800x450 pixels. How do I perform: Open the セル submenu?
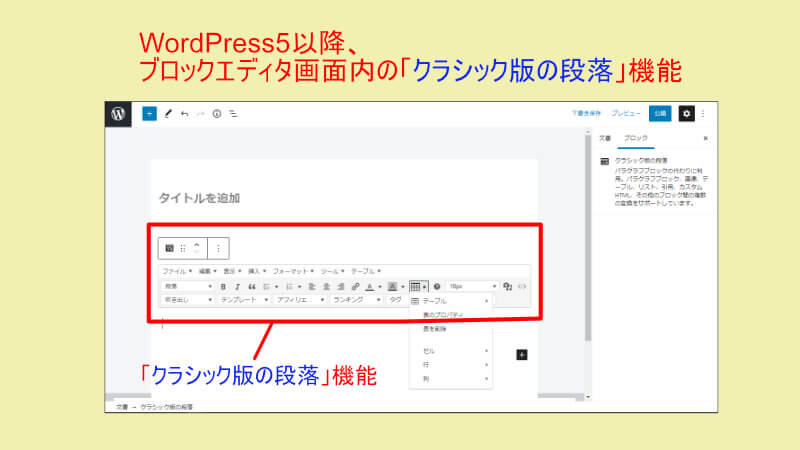tap(451, 351)
